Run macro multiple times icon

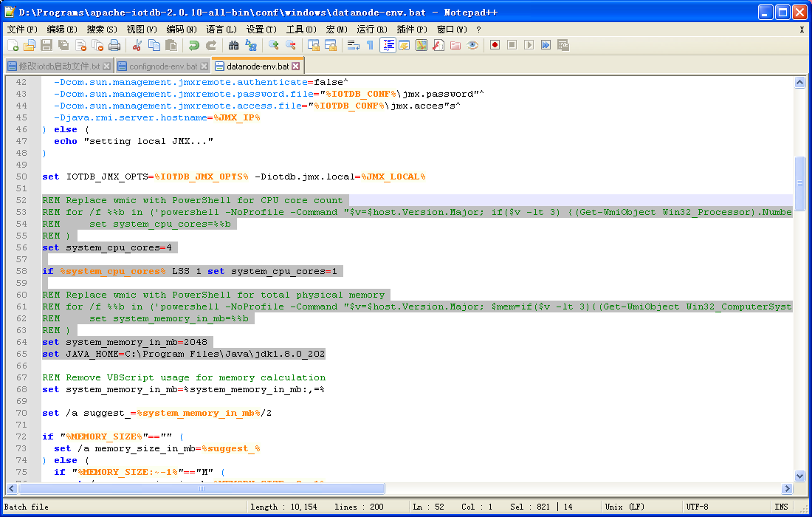(x=546, y=46)
